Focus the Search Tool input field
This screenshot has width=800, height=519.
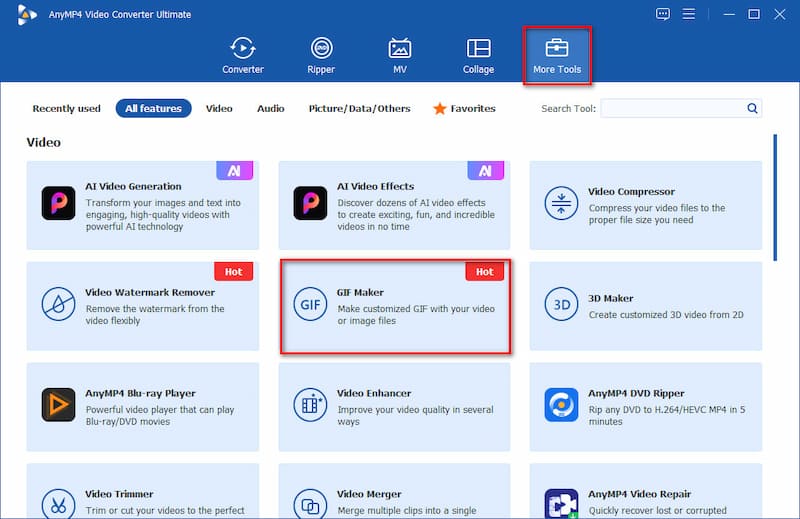tap(673, 108)
